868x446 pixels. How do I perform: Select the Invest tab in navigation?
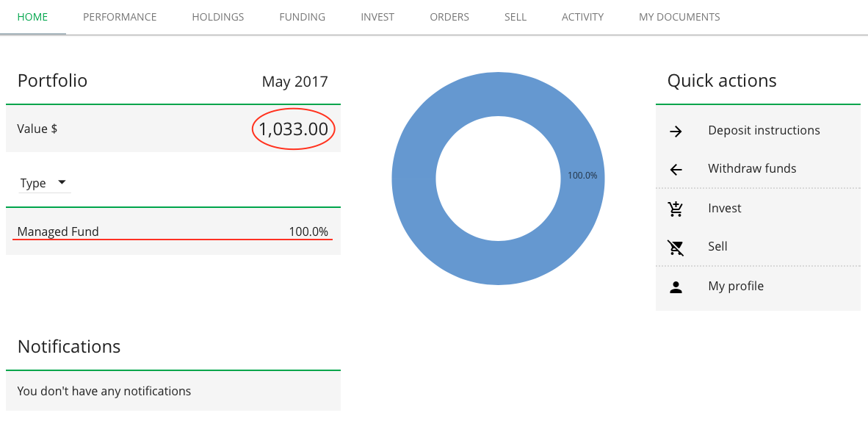[377, 17]
